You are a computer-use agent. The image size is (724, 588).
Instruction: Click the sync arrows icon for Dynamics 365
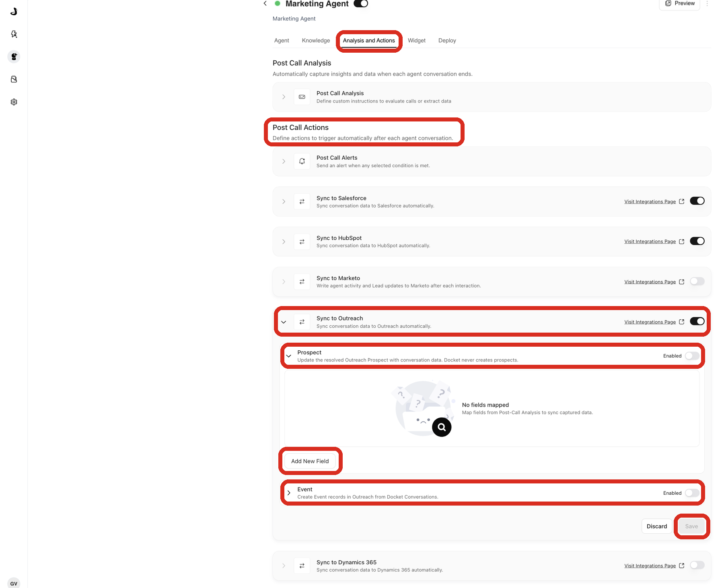tap(302, 566)
